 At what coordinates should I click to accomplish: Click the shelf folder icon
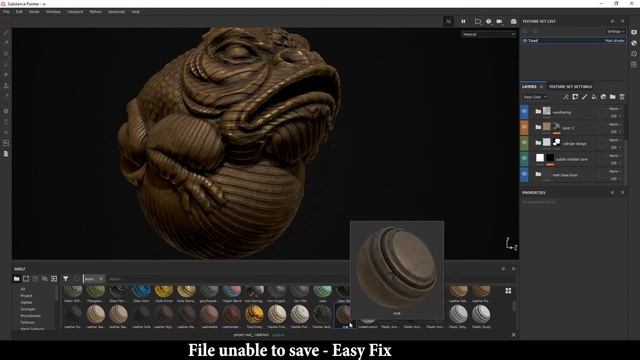[x=16, y=279]
